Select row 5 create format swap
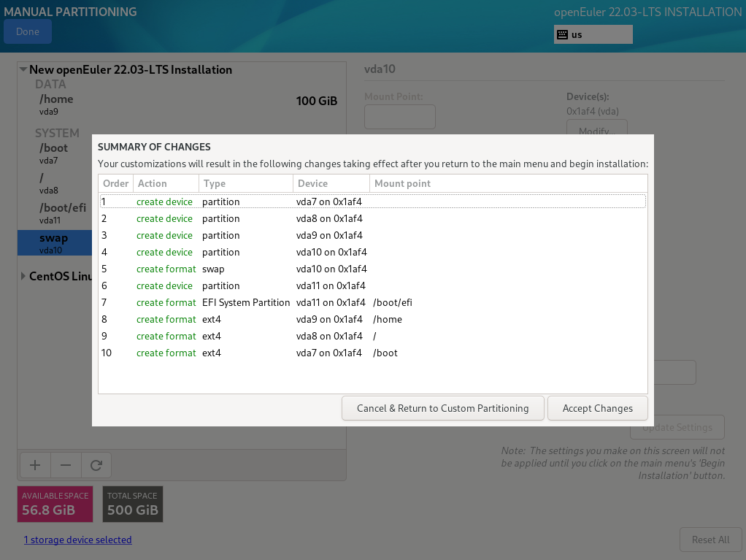 373,269
